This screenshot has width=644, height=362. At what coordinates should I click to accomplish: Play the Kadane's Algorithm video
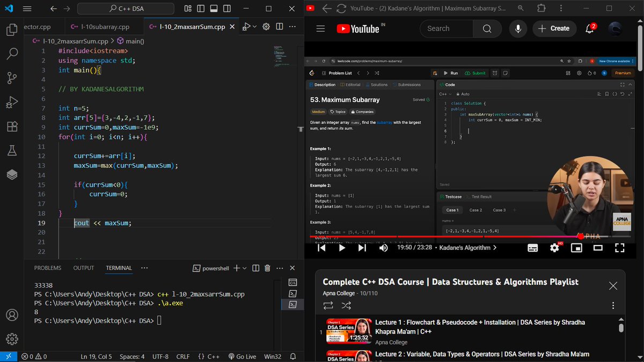pos(342,248)
